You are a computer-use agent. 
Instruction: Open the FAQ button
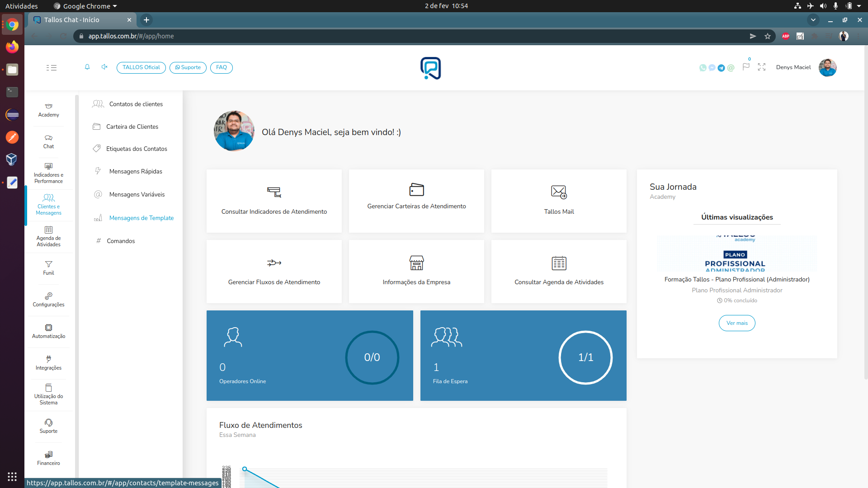point(222,67)
